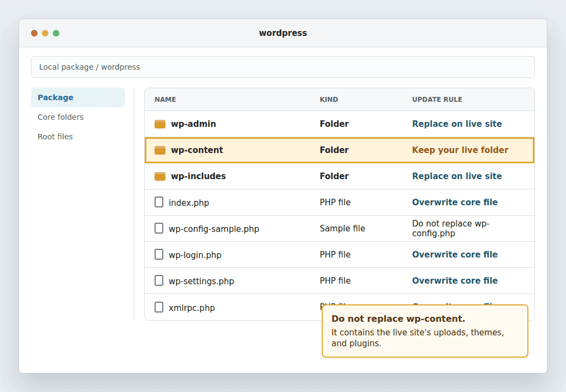Select the wp-settings.php file name
This screenshot has width=566, height=392.
(x=201, y=281)
